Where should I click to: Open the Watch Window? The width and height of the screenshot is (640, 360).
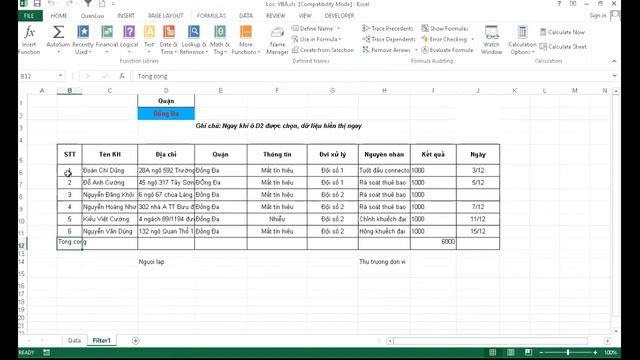pos(491,40)
